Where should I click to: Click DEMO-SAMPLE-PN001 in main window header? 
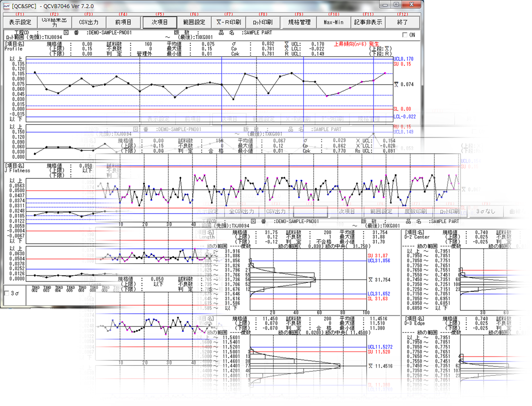pos(109,33)
